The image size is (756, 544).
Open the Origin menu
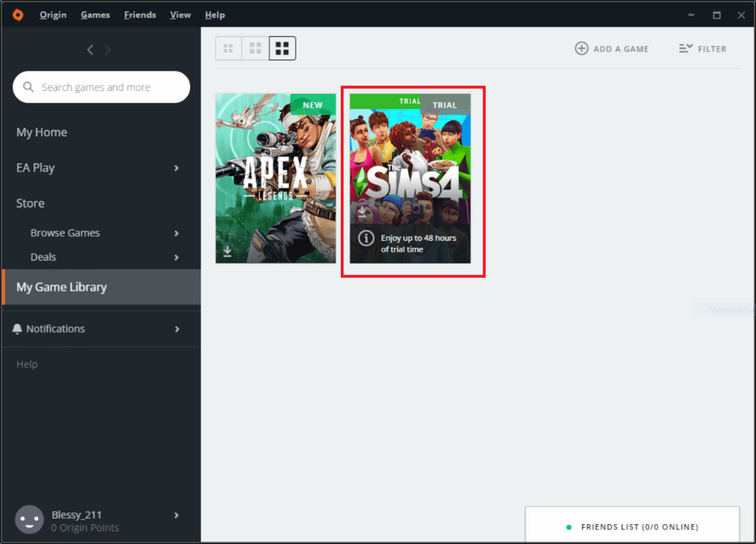coord(53,15)
